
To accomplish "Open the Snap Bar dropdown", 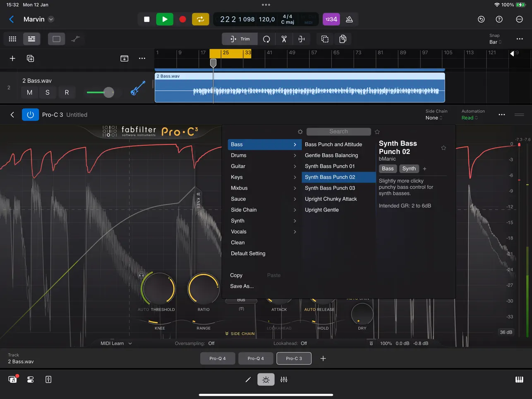I will coord(495,39).
